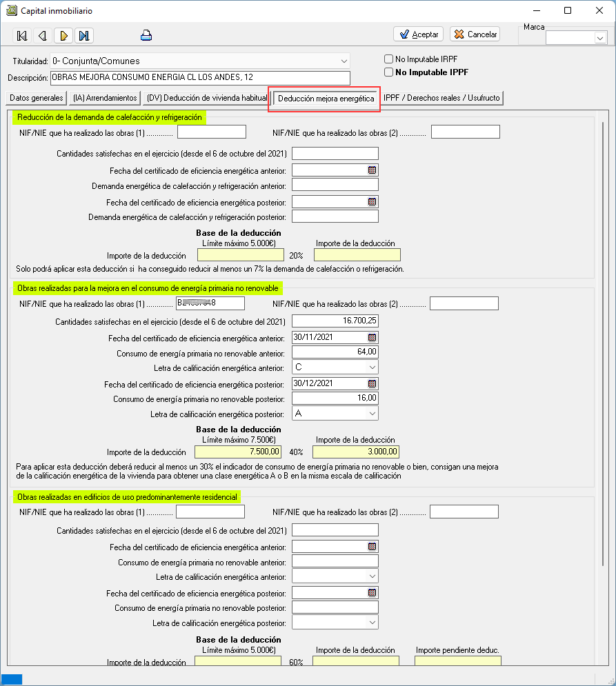
Task: Select the amount field showing 16.700,25
Action: coord(335,321)
